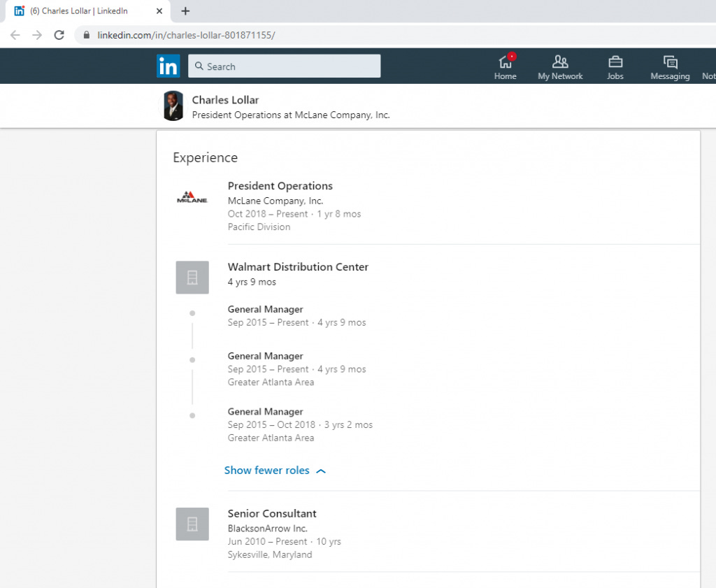Click 'Oct 2018 – Present' date range
Viewport: 716px width, 588px height.
click(x=268, y=214)
